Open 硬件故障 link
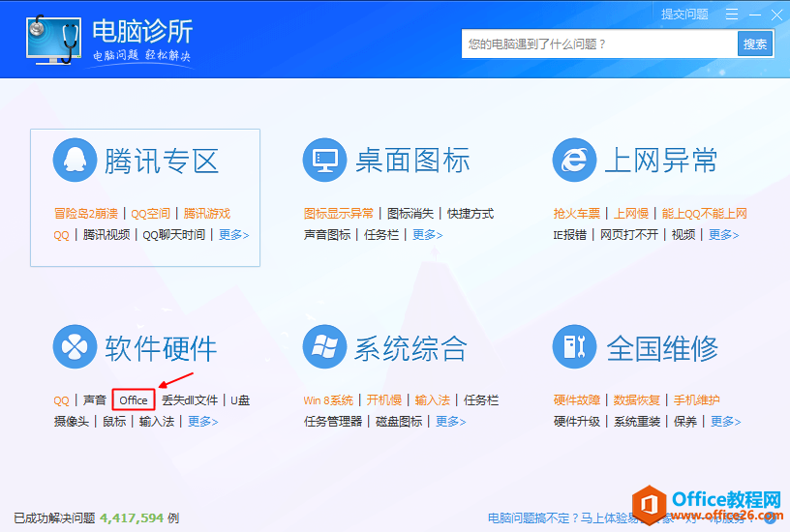The width and height of the screenshot is (790, 532). pyautogui.click(x=577, y=400)
